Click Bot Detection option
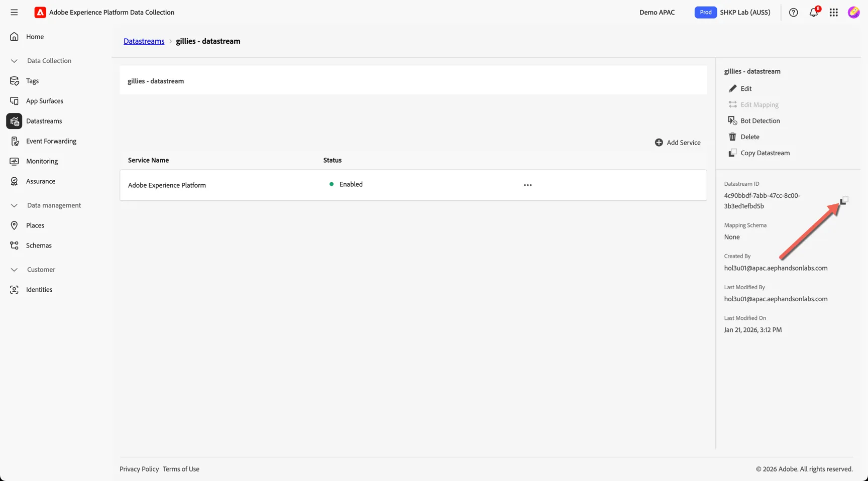This screenshot has height=481, width=868. (754, 121)
